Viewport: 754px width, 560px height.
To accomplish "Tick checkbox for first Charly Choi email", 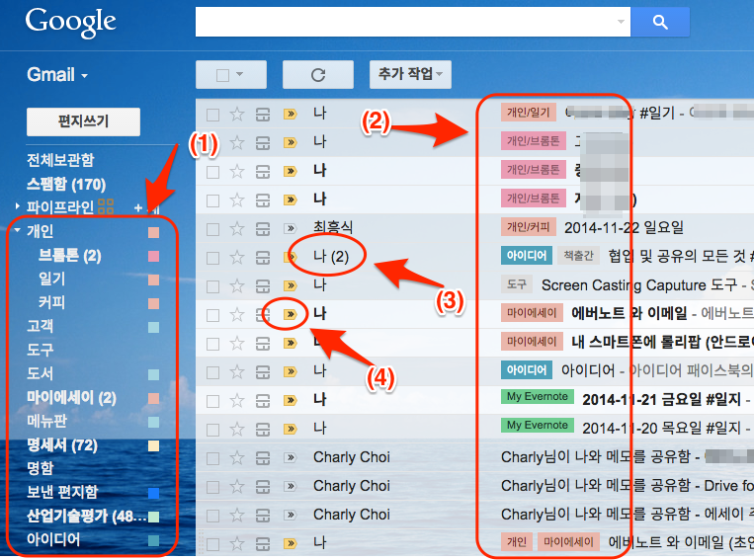I will 213,458.
